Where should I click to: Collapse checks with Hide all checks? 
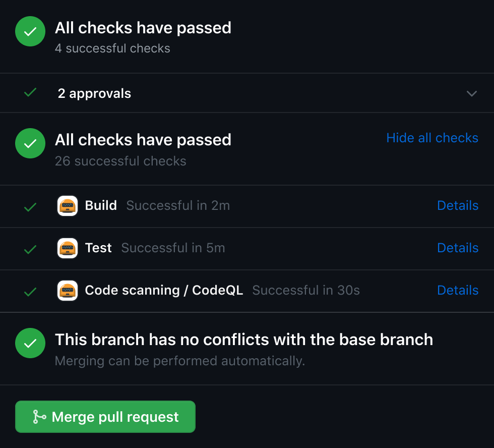432,138
